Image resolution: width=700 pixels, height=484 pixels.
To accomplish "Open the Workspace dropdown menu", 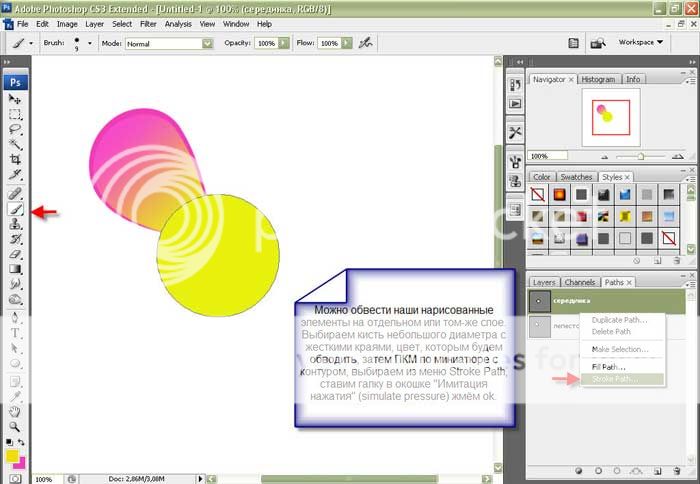I will pos(641,42).
